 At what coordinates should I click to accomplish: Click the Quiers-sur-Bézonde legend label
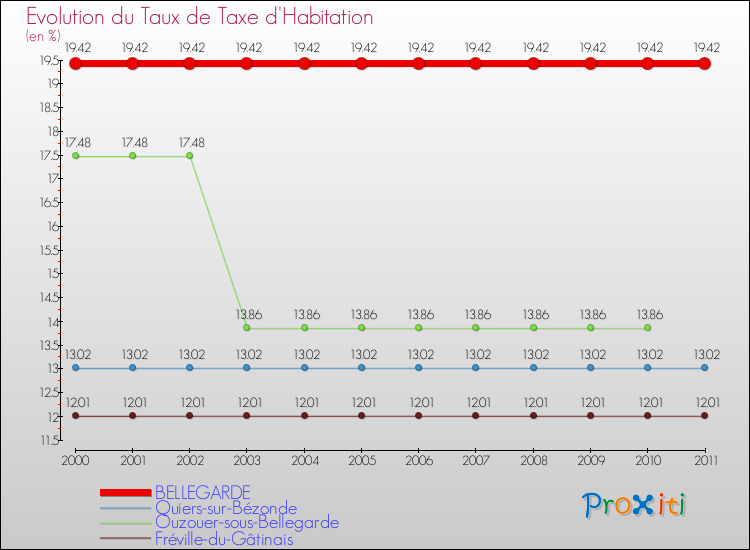(x=226, y=507)
